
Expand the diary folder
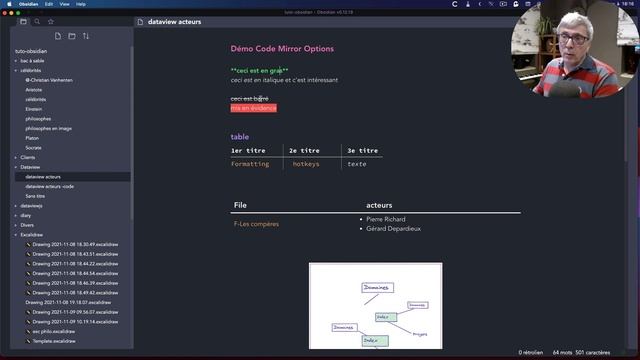coord(26,216)
